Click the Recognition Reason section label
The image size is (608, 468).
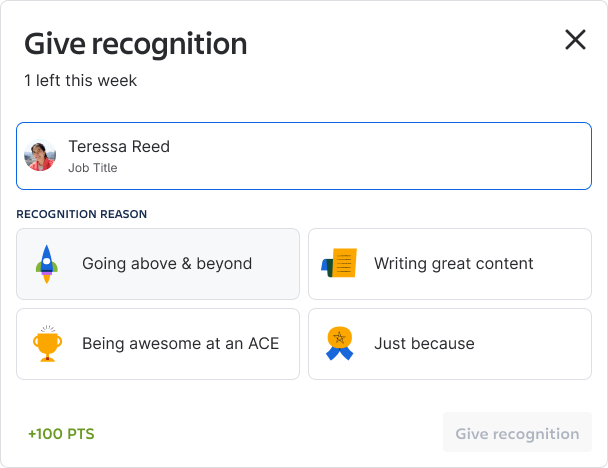coord(82,214)
